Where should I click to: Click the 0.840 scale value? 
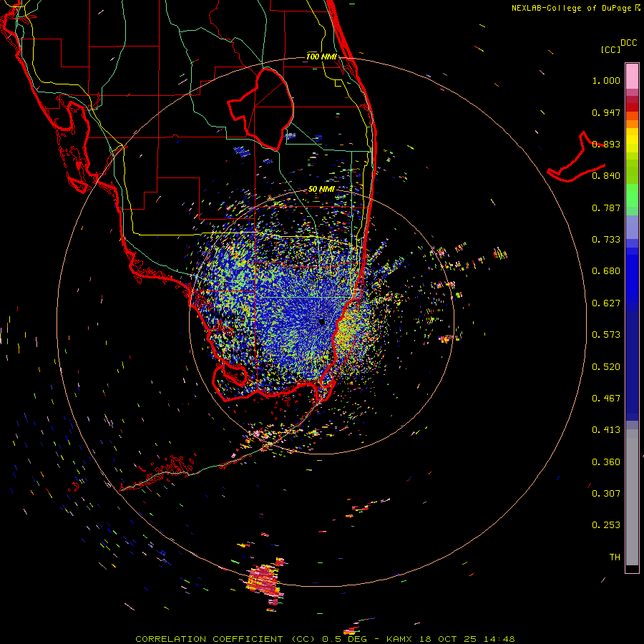pyautogui.click(x=606, y=176)
